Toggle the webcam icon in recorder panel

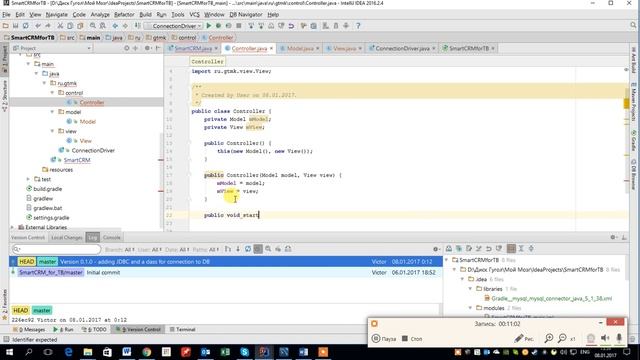click(591, 338)
